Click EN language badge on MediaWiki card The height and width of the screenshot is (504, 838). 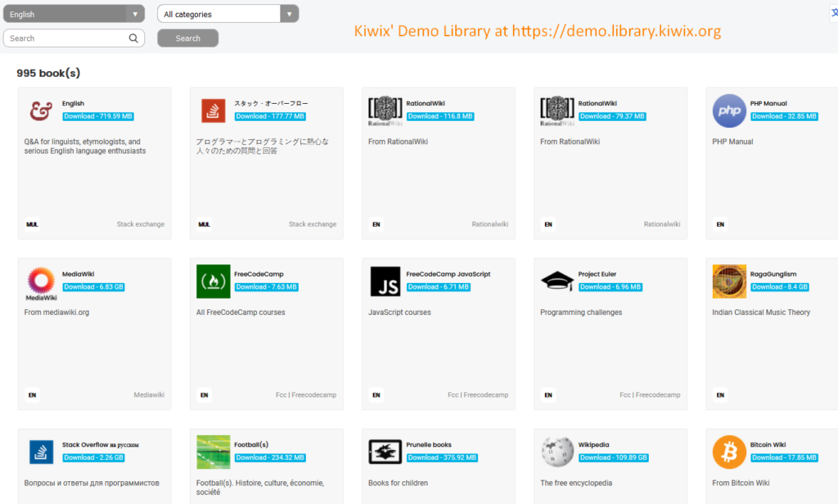click(32, 395)
